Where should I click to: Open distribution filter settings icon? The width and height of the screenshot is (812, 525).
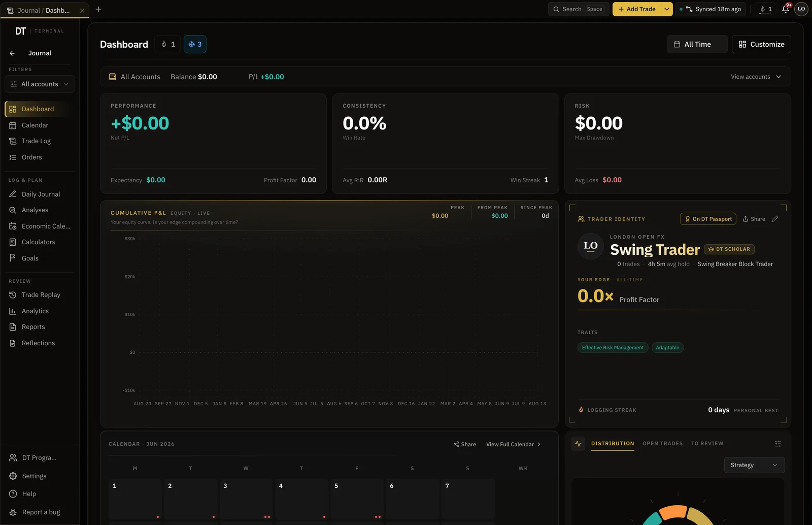tap(778, 444)
